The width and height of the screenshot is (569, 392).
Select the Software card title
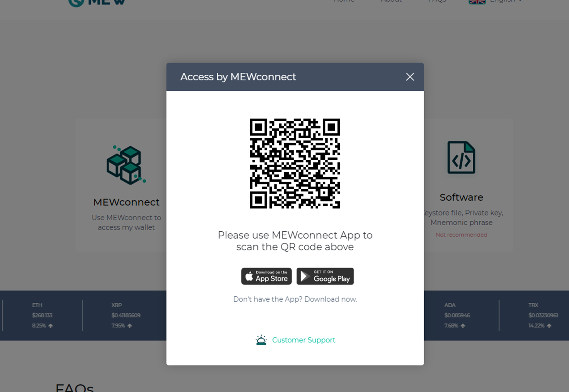point(461,198)
